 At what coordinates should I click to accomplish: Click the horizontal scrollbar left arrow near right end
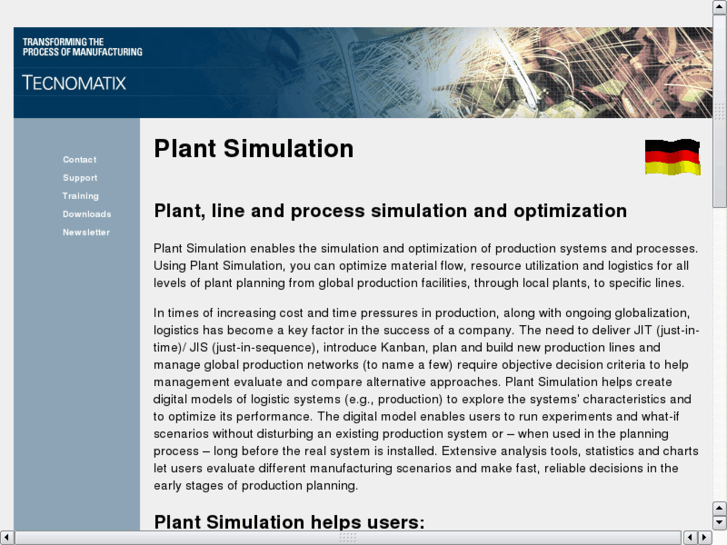[x=690, y=538]
